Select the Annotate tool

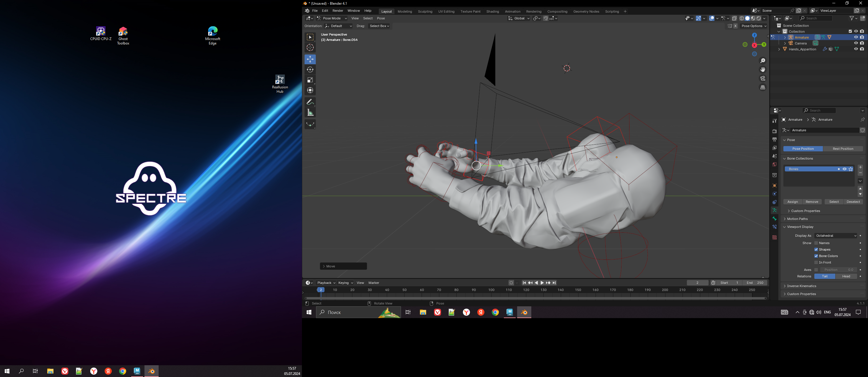[x=310, y=102]
